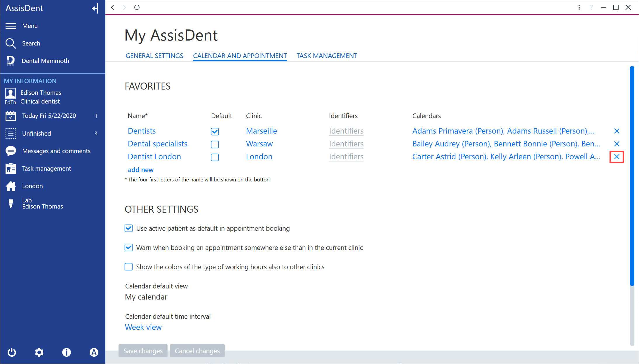This screenshot has height=364, width=639.
Task: Check Default for Dentist London
Action: pos(215,157)
